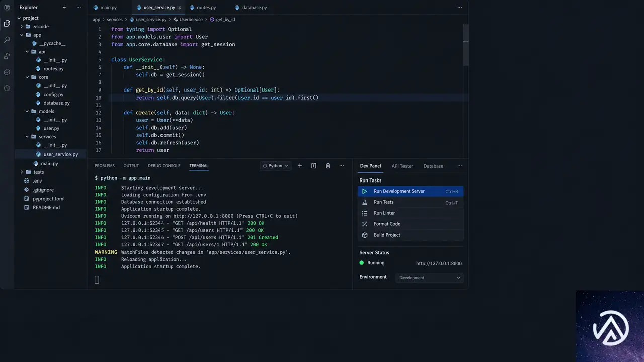This screenshot has width=644, height=362.
Task: Open the Database tab in side panel
Action: (x=433, y=166)
